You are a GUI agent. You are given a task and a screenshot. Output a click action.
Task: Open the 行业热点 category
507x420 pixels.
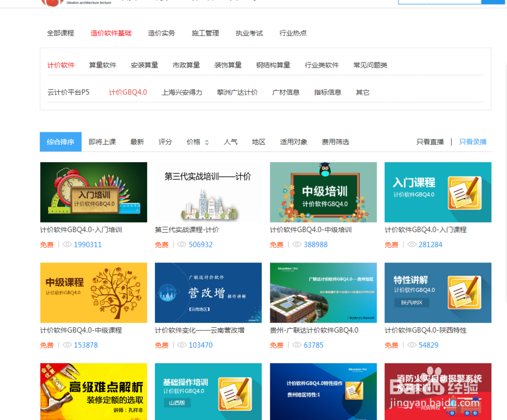pos(293,33)
